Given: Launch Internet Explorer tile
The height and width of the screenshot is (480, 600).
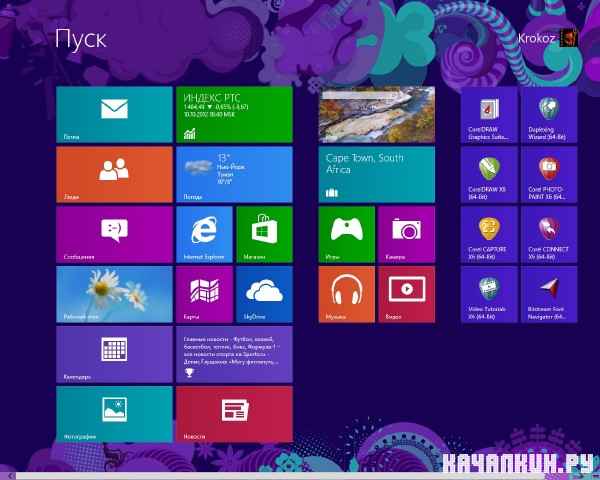Looking at the screenshot, I should click(x=204, y=235).
